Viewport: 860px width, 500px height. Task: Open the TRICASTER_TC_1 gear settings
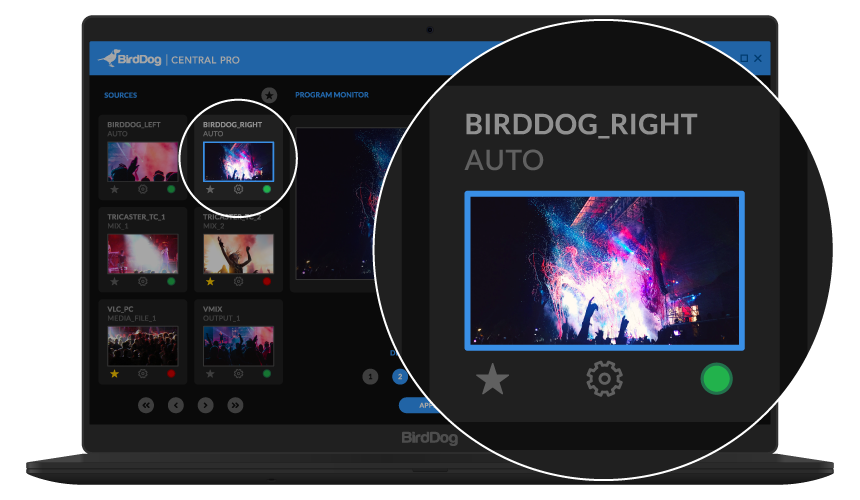[x=143, y=281]
